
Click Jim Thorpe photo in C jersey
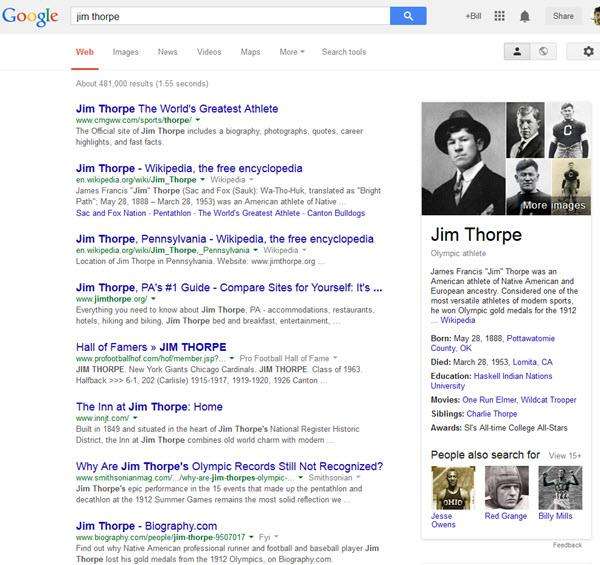tap(570, 130)
